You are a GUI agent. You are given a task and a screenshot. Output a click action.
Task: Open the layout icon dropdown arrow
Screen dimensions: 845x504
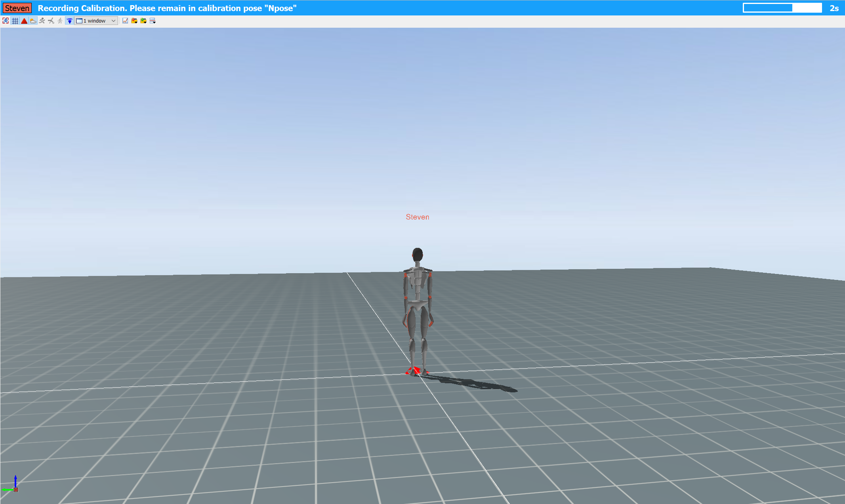point(113,21)
